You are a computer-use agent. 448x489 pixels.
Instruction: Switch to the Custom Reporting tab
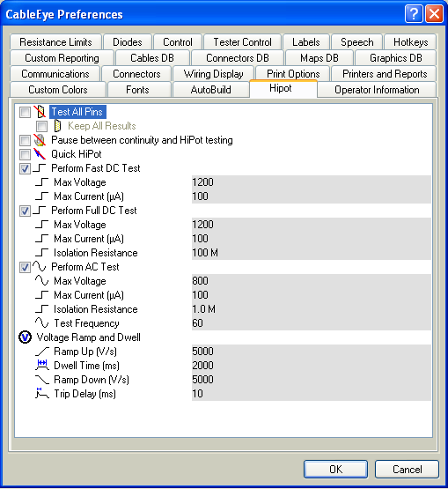[x=62, y=58]
